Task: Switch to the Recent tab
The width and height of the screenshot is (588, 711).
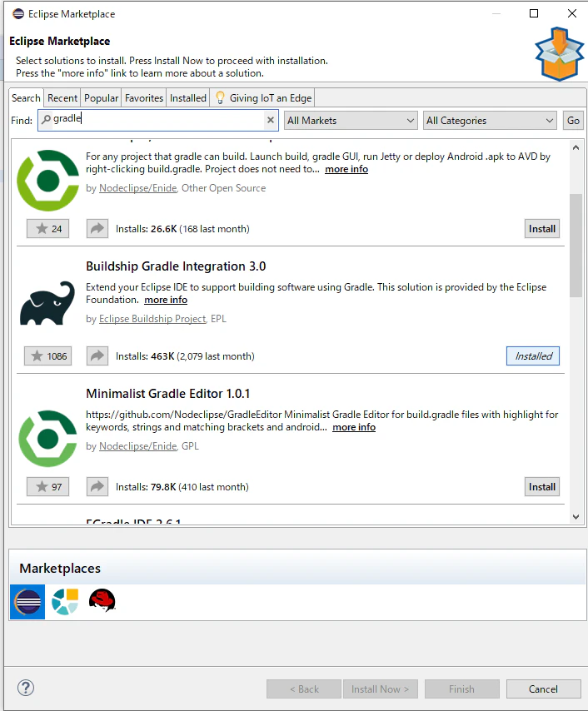Action: [62, 98]
